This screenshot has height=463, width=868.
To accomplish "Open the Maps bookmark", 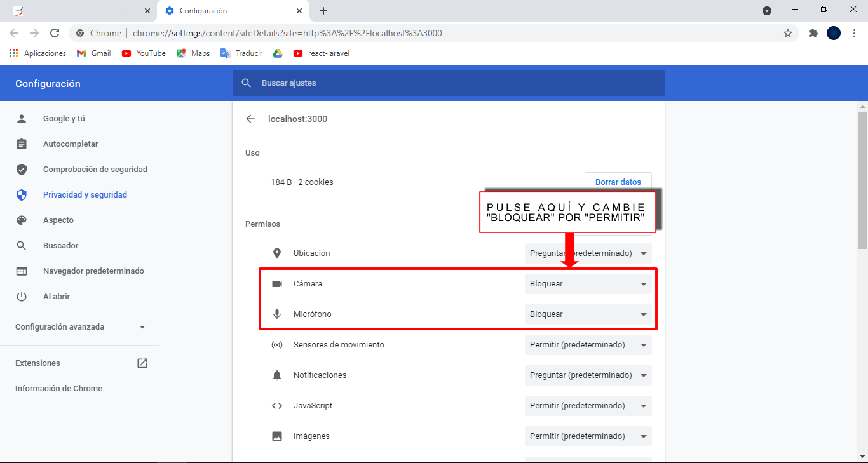I will tap(193, 53).
